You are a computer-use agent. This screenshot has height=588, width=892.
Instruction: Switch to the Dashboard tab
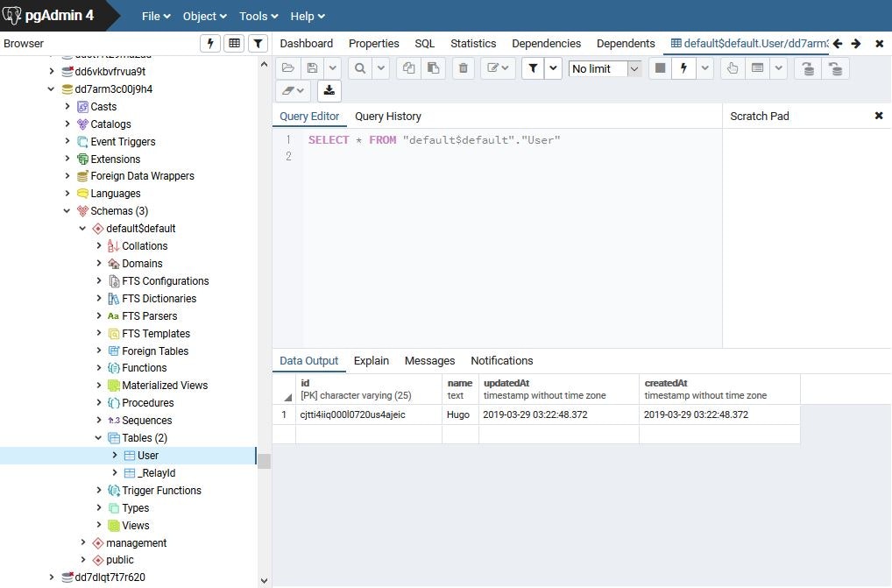pos(306,43)
